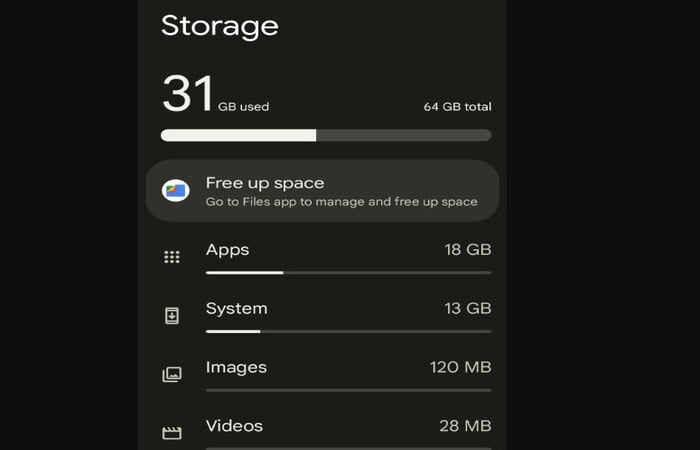Click the 28 MB videos size

click(465, 426)
